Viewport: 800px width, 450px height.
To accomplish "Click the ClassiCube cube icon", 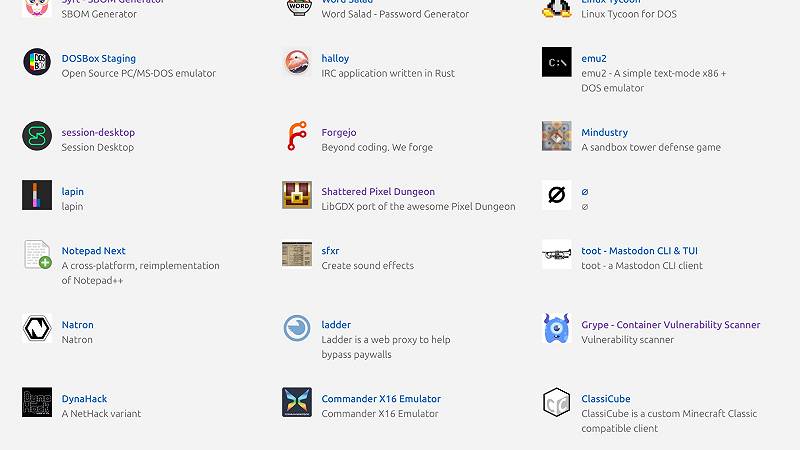I will [x=557, y=402].
